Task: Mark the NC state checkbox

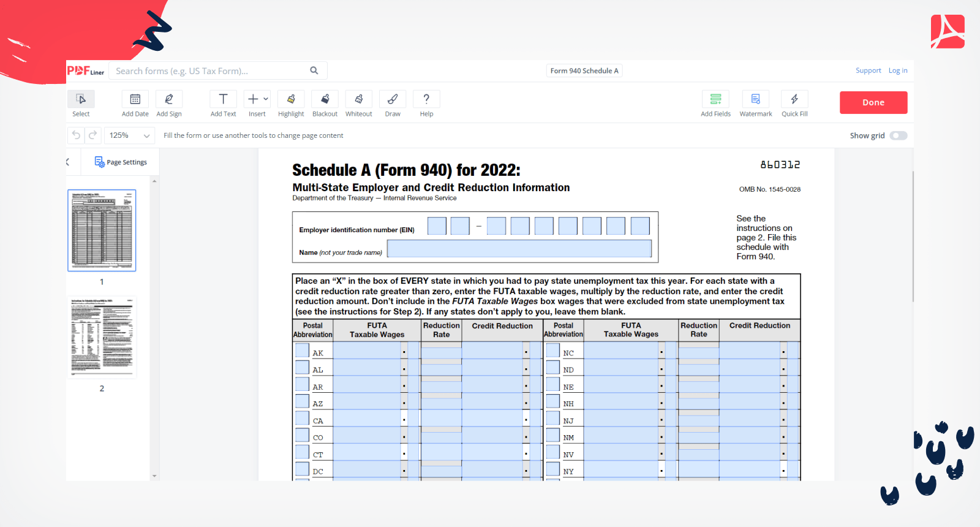Action: click(x=553, y=351)
